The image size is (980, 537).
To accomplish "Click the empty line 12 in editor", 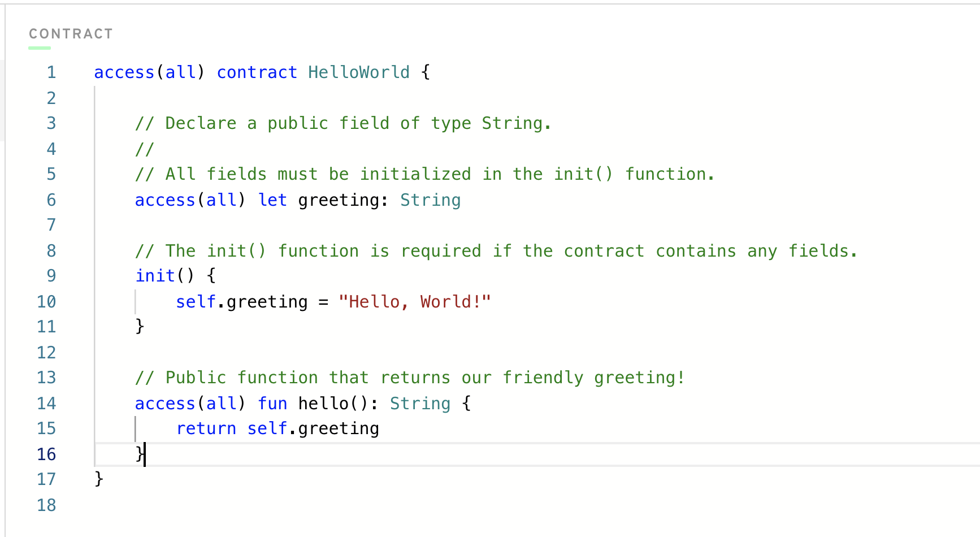I will coord(537,353).
